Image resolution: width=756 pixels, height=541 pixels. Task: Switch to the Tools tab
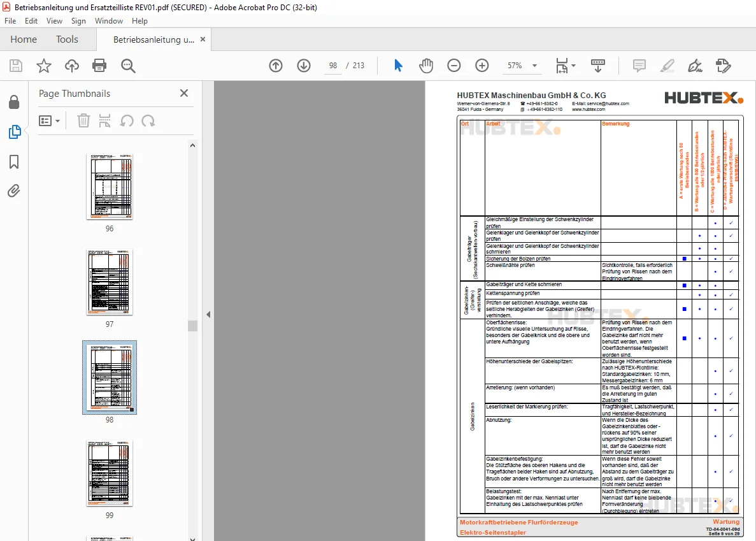click(67, 39)
